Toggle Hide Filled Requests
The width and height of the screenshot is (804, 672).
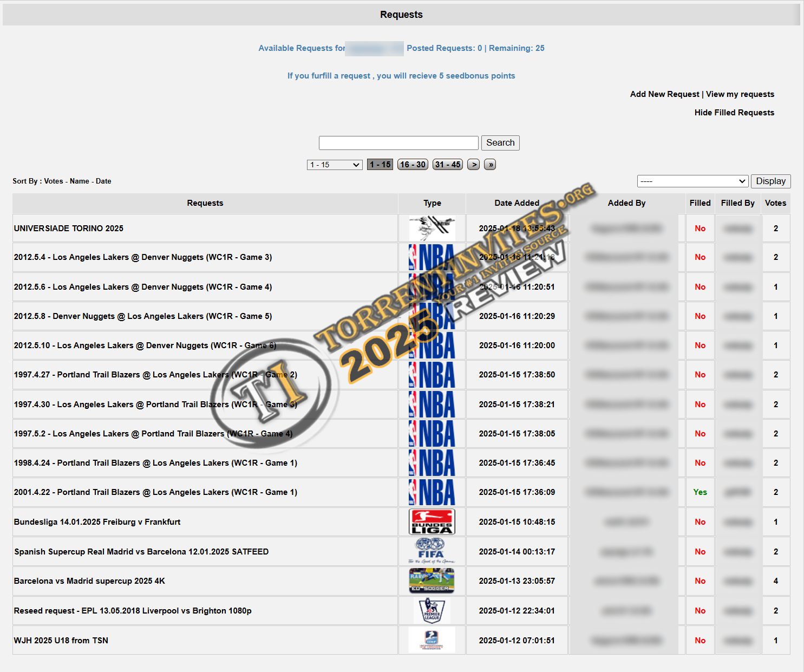click(x=734, y=113)
